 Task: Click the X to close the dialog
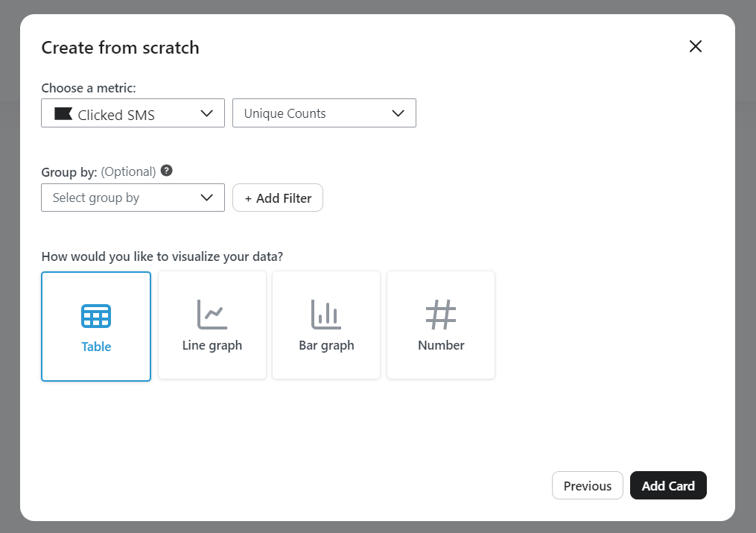[x=695, y=45]
